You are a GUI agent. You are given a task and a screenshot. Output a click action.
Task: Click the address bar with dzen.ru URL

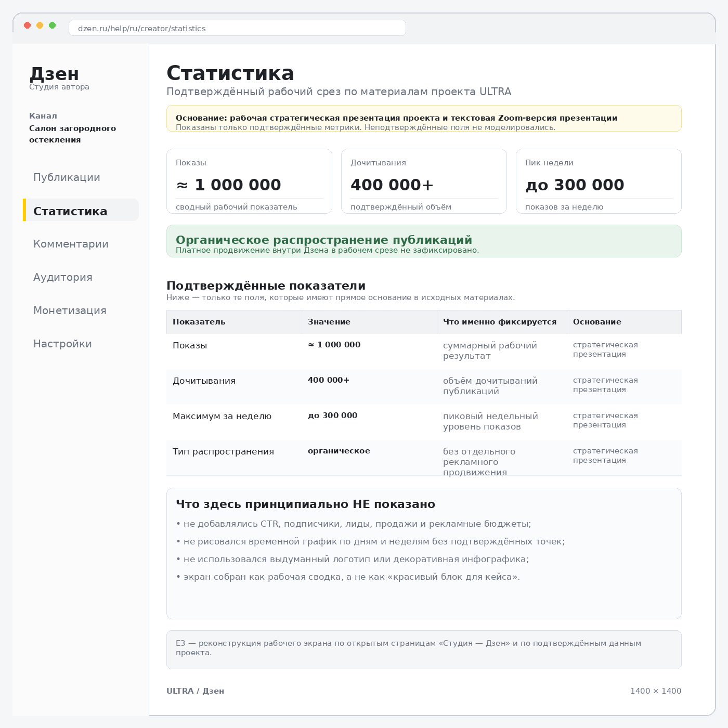[237, 28]
